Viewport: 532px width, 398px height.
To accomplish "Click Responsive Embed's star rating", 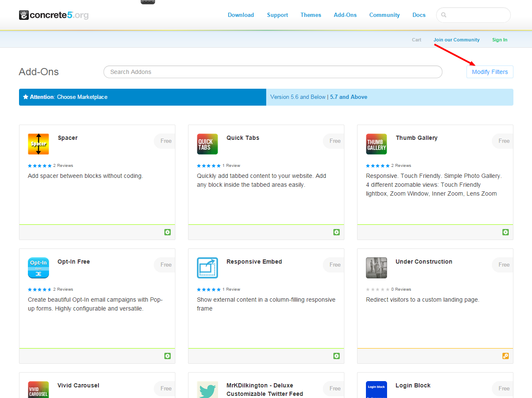I will point(209,289).
